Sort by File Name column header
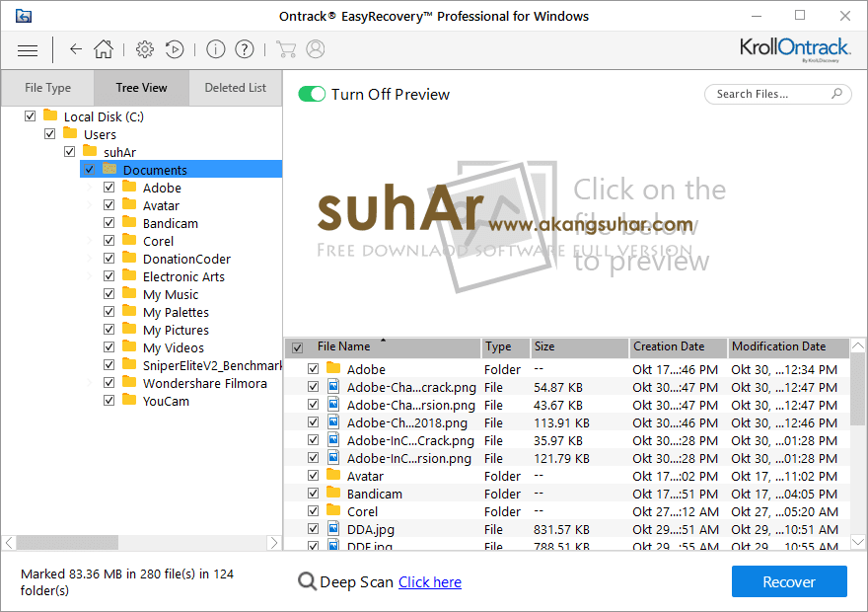 [x=383, y=347]
